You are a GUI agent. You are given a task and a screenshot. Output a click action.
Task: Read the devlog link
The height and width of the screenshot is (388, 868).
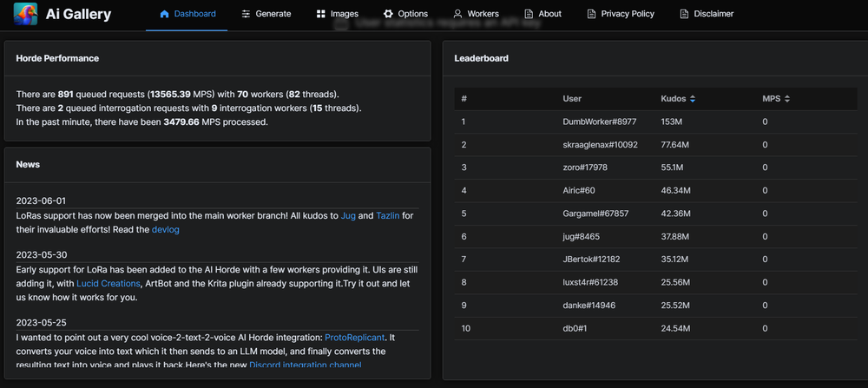tap(165, 230)
